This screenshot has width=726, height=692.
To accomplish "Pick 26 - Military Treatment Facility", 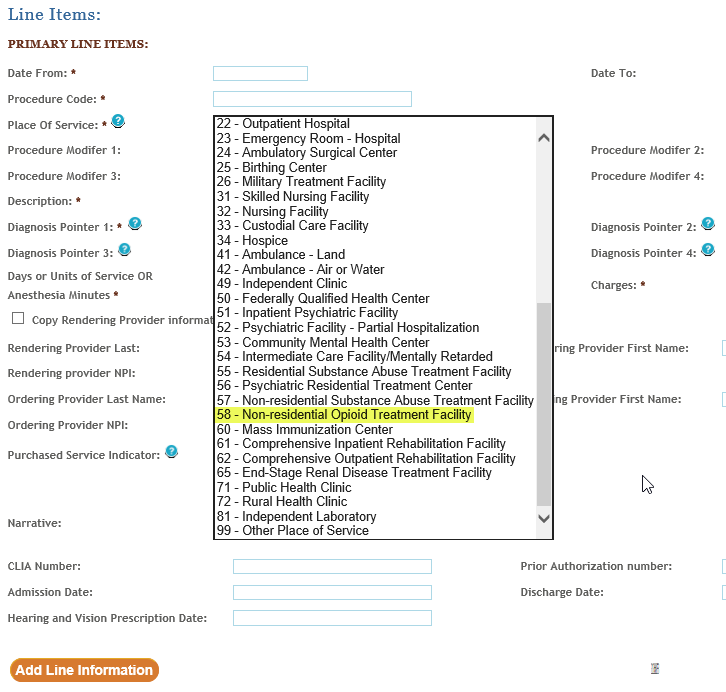I will (376, 182).
